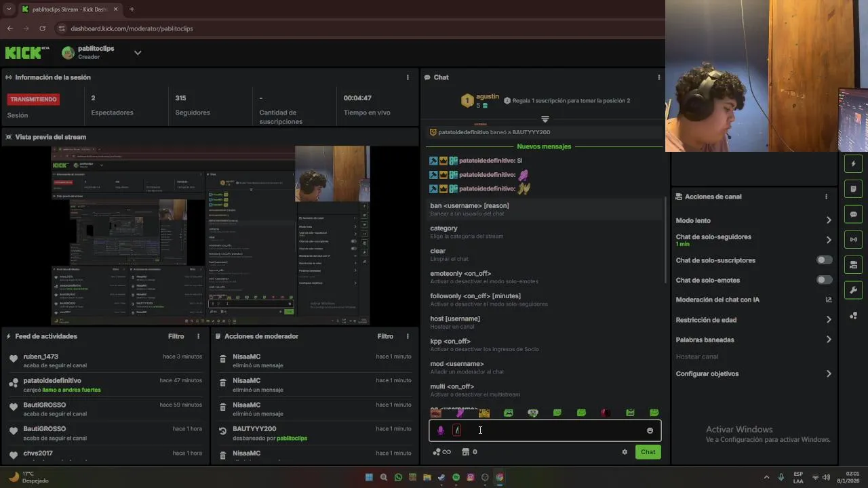Select the category command
Image resolution: width=868 pixels, height=488 pixels.
[544, 232]
